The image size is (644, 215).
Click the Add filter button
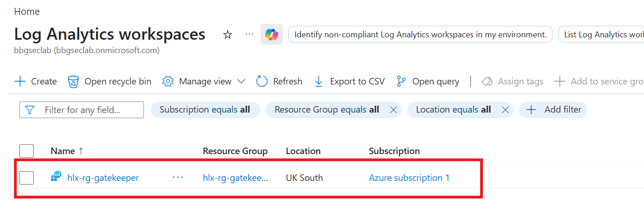(x=553, y=110)
